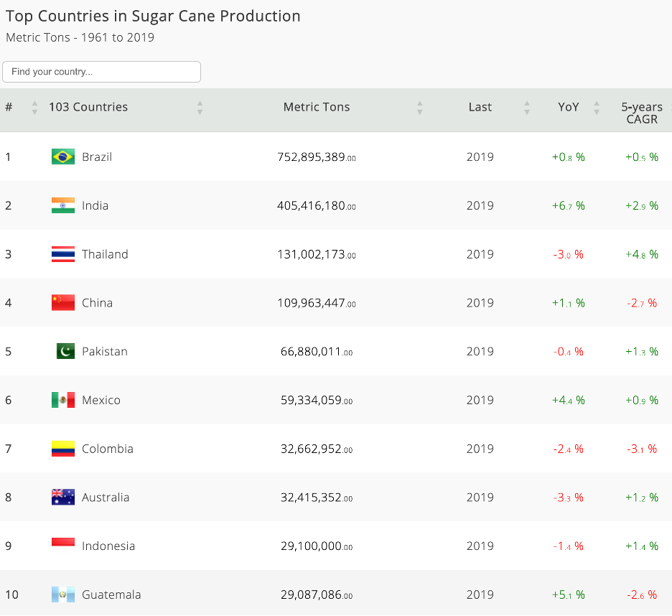Click the Colombia flag icon
The width and height of the screenshot is (672, 616).
63,449
